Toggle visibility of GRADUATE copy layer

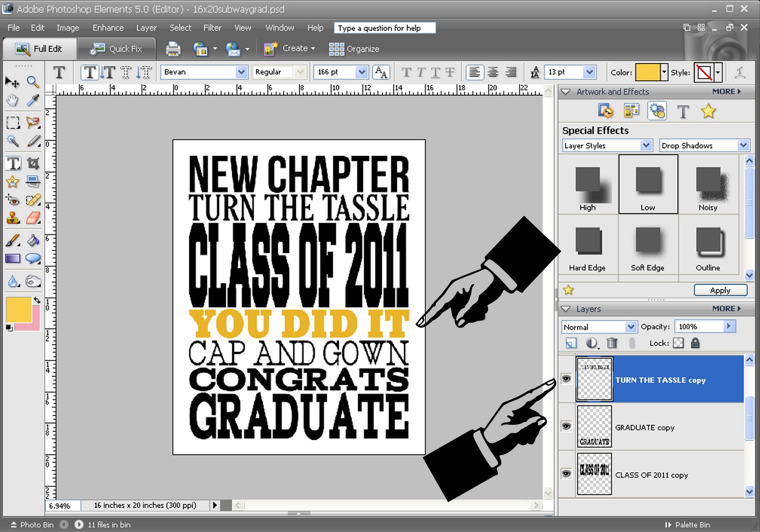tap(566, 426)
